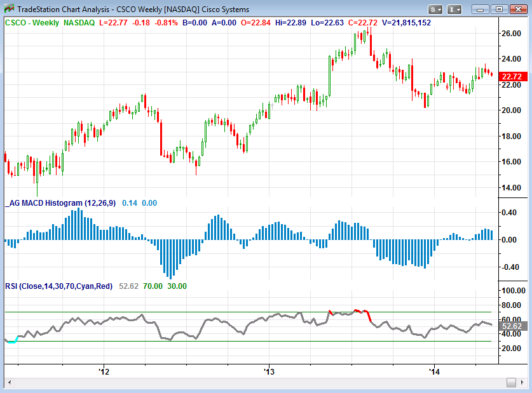Click the B=0.00 bid value
The width and height of the screenshot is (532, 393).
194,23
